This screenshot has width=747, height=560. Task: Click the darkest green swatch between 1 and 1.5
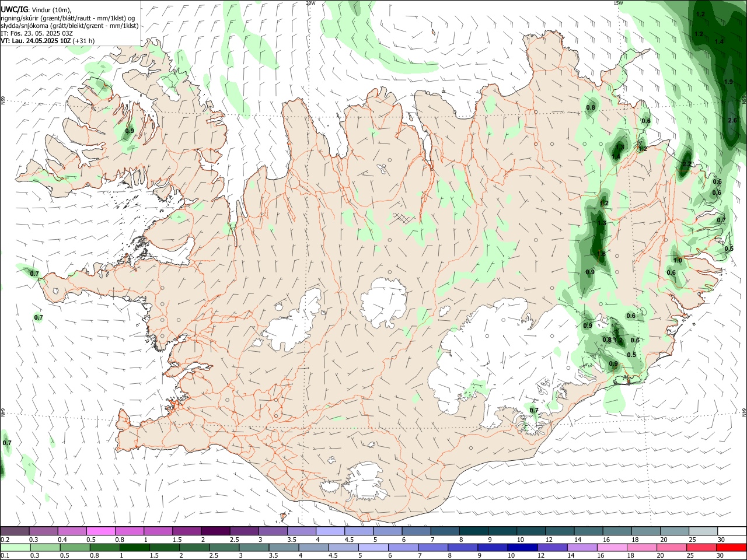tap(135, 547)
